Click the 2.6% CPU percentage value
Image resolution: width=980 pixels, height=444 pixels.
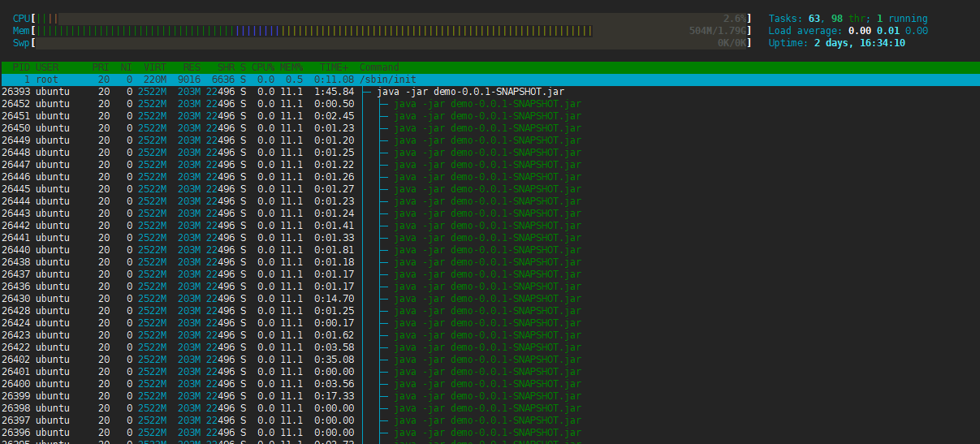[735, 18]
